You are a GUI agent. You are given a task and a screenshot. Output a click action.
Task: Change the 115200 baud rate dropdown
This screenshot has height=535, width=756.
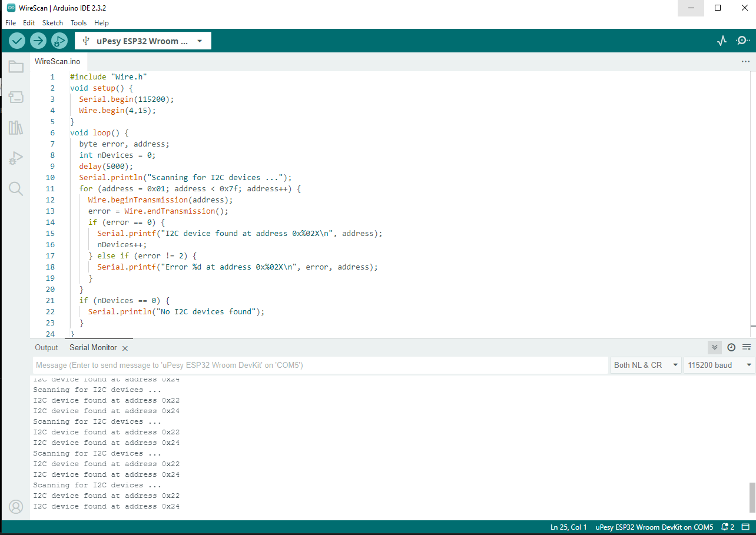point(719,365)
